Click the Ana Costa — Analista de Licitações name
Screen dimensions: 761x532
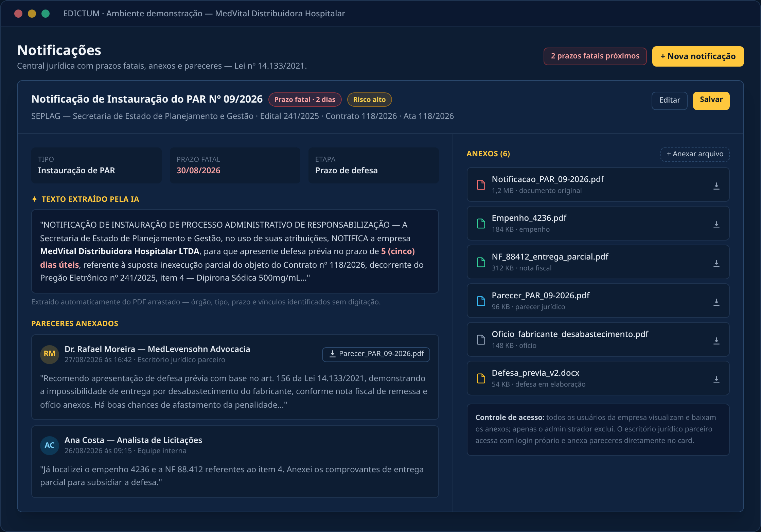[x=133, y=440]
